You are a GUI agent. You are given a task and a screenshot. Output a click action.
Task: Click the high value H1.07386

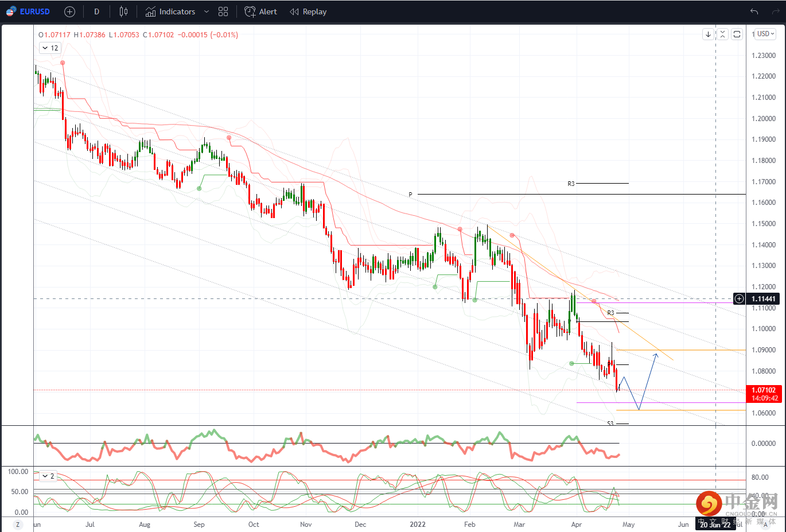pos(90,35)
